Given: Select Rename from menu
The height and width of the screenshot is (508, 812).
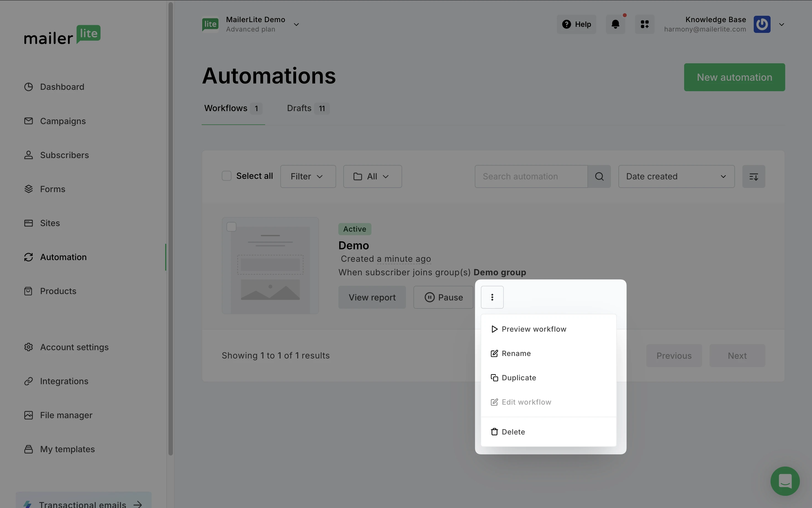Looking at the screenshot, I should [x=549, y=353].
